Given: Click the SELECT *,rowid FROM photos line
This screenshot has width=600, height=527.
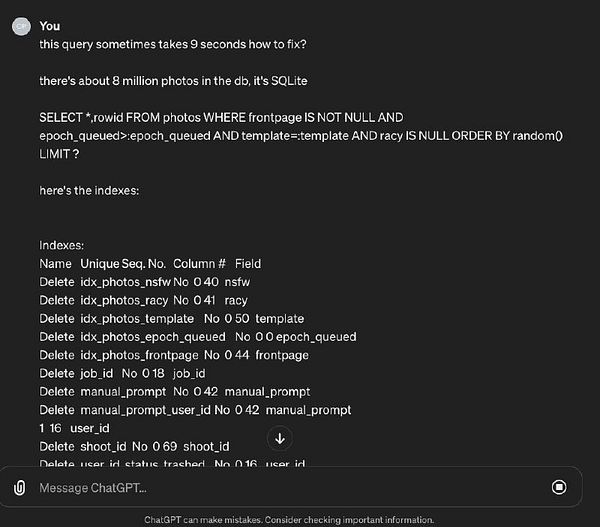Looking at the screenshot, I should [221, 117].
